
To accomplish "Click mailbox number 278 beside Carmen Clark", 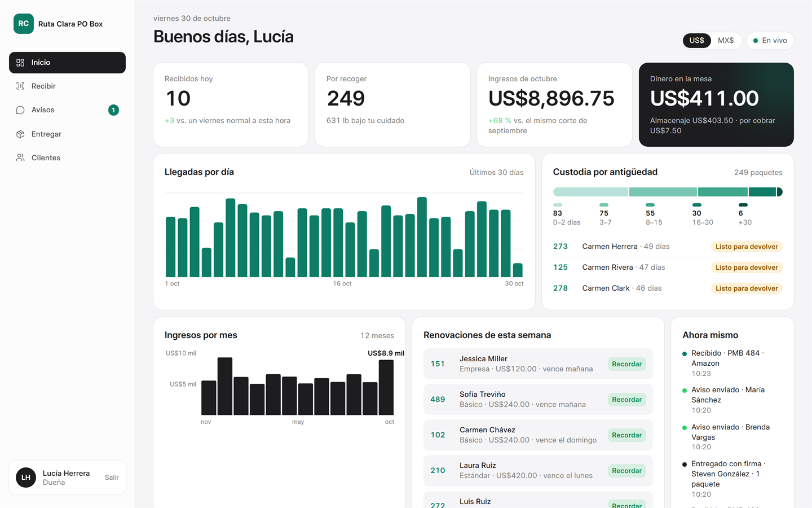I will [561, 288].
